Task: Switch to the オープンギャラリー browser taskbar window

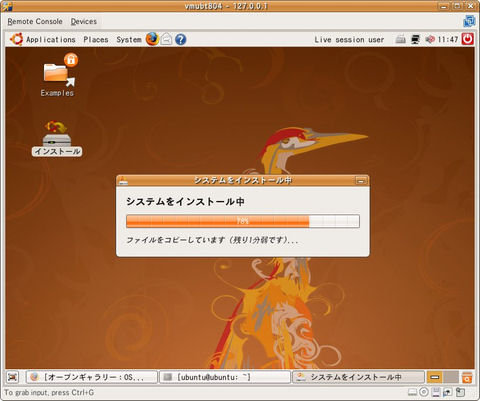Action: coord(92,377)
